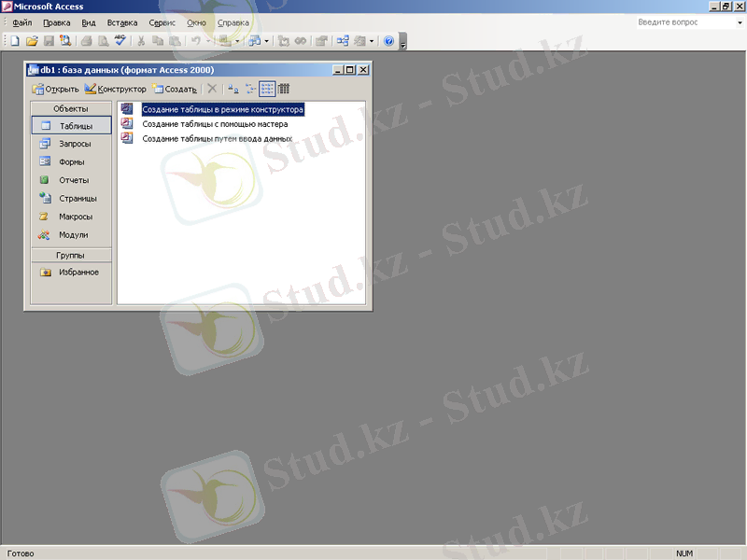Image resolution: width=747 pixels, height=560 pixels.
Task: Click the 'Готово' status bar text
Action: click(x=21, y=553)
